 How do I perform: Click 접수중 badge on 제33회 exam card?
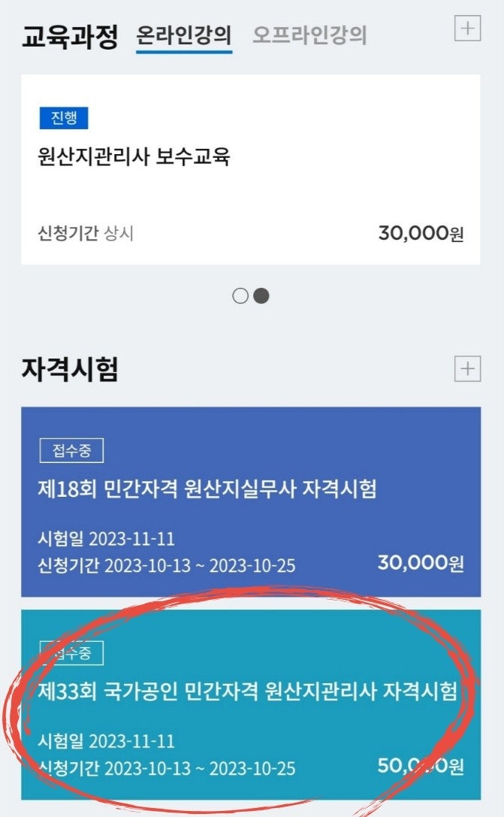[x=71, y=653]
